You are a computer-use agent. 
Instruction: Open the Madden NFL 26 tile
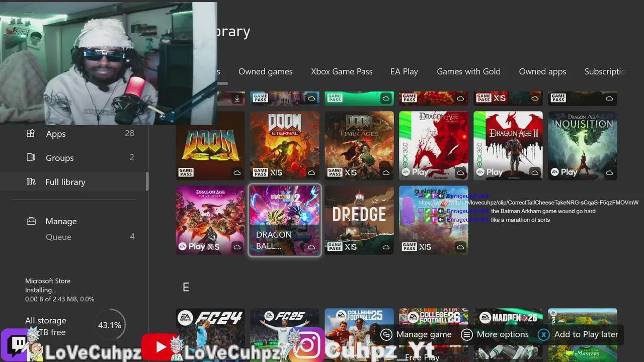[x=508, y=335]
